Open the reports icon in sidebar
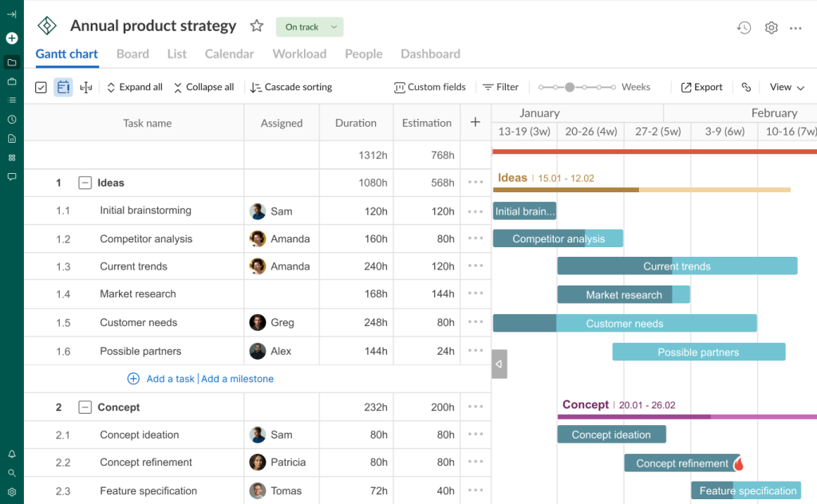The image size is (817, 504). pos(11,139)
